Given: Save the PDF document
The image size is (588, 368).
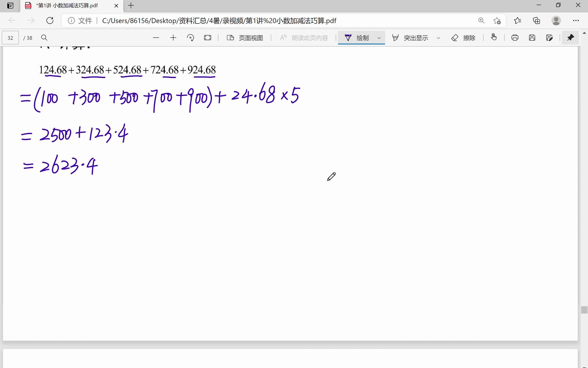Looking at the screenshot, I should point(532,38).
